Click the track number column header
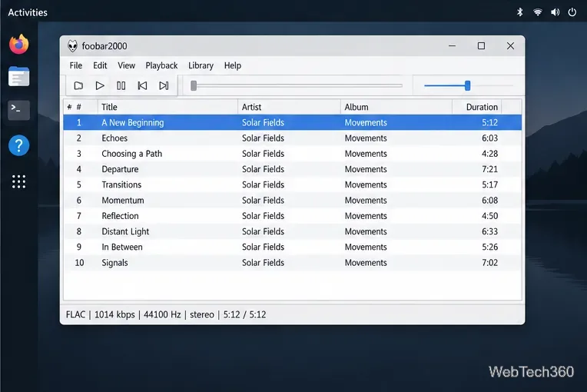The image size is (587, 392). [81, 107]
